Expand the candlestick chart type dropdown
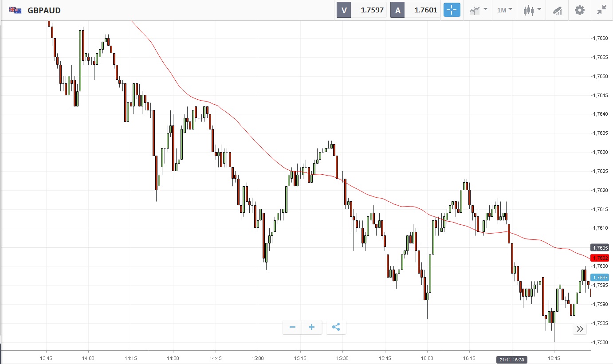 (532, 10)
